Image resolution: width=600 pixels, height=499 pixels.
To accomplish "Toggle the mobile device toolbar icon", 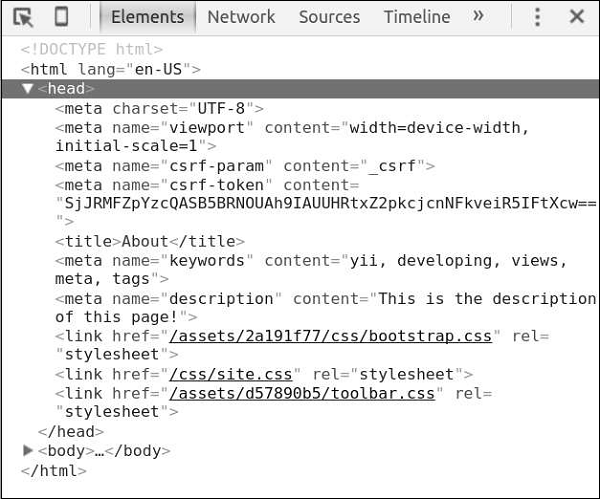I will click(61, 17).
